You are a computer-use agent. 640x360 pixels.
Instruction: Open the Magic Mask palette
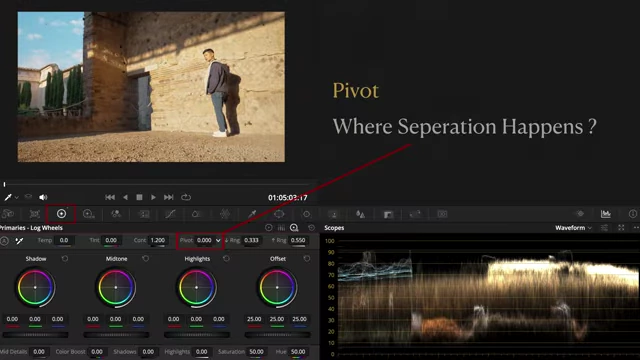(333, 214)
